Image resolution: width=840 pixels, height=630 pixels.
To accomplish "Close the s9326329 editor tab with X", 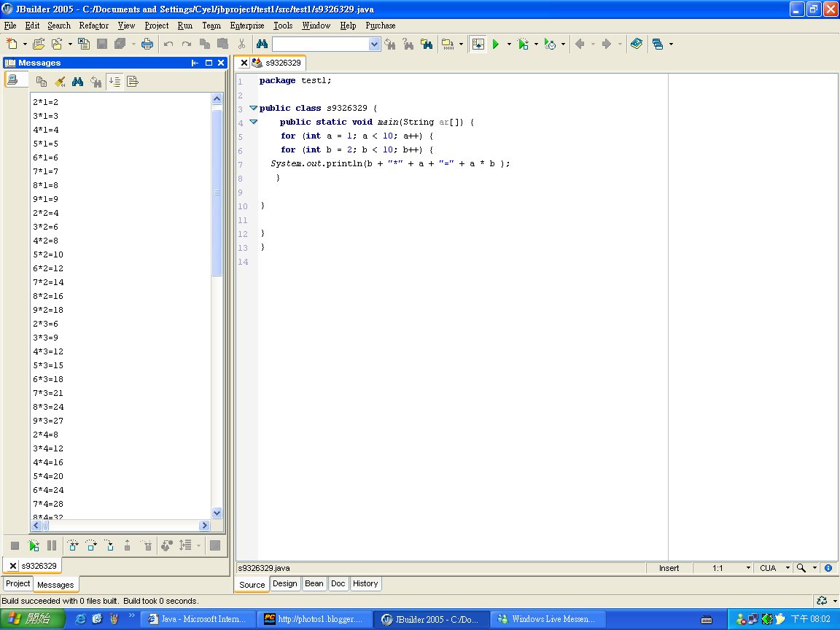I will pos(244,63).
